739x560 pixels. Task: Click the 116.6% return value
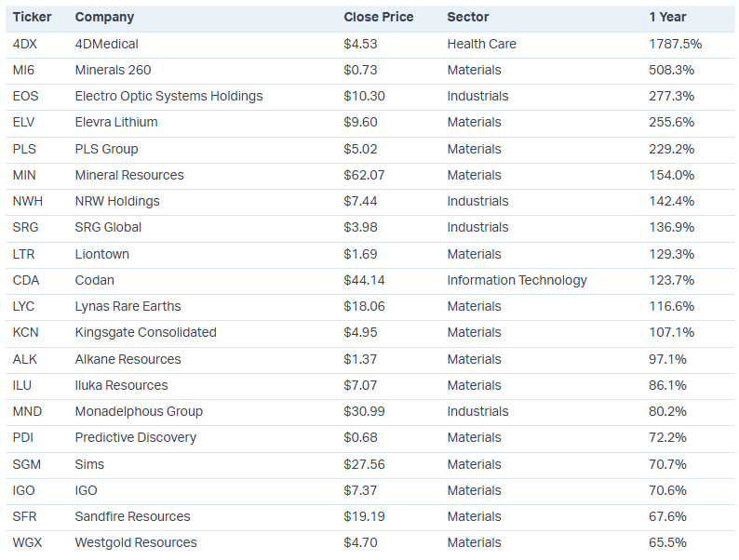672,306
